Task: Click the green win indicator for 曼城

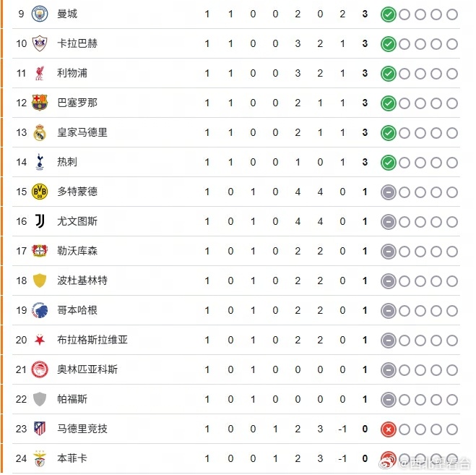Action: click(x=389, y=14)
